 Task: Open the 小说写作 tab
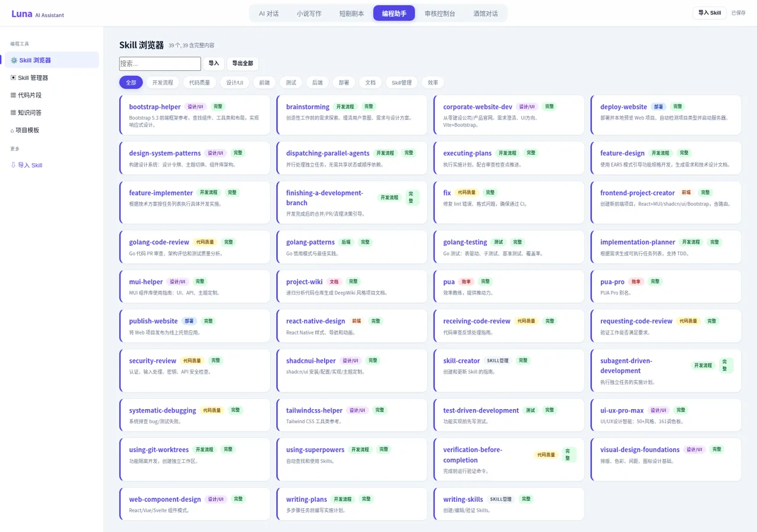[x=309, y=13]
